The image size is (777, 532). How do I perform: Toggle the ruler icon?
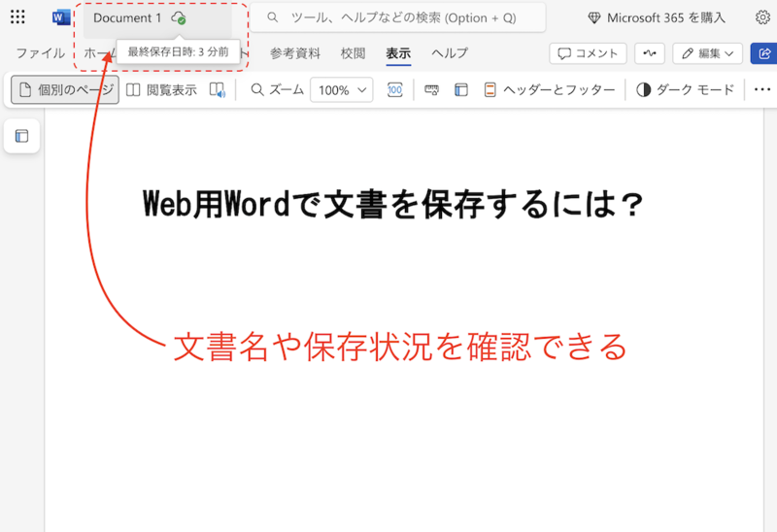(431, 89)
